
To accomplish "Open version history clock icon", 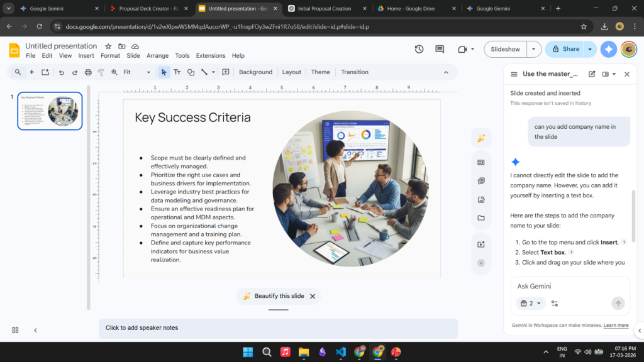I will (419, 49).
